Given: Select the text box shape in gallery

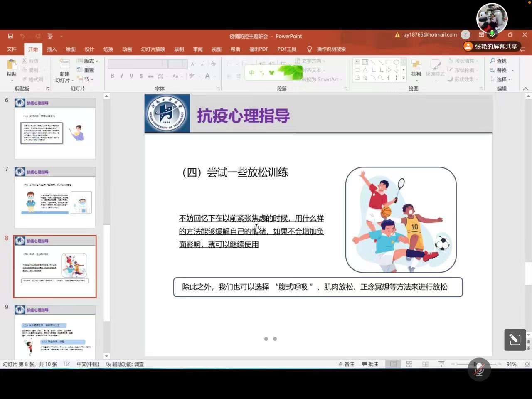Looking at the screenshot, I should coord(357,62).
